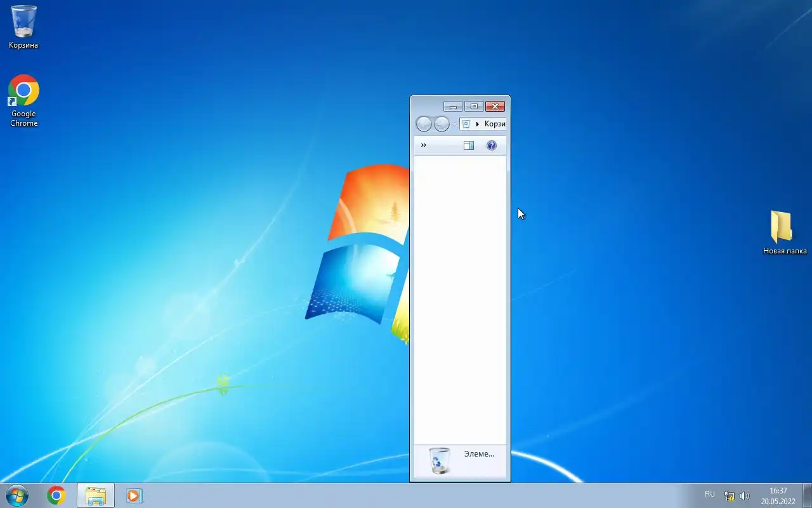The image size is (812, 508).
Task: Select the Google Chrome desktop shortcut
Action: pos(23,101)
